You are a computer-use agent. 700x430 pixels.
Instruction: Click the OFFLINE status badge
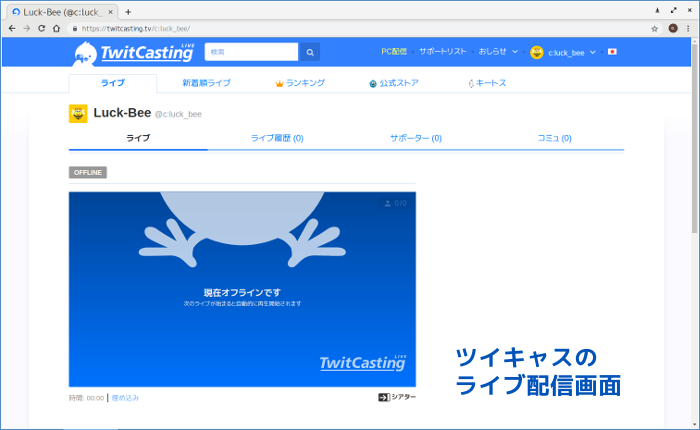[x=88, y=172]
